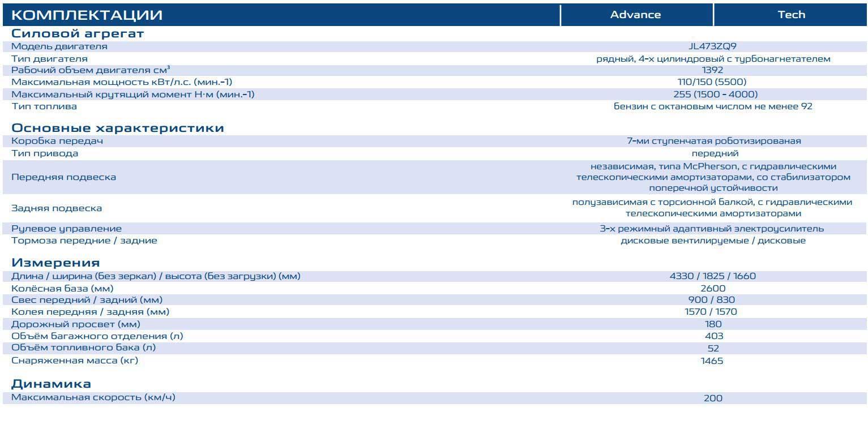
Task: Click the Рулевое управление row label
Action: click(66, 229)
